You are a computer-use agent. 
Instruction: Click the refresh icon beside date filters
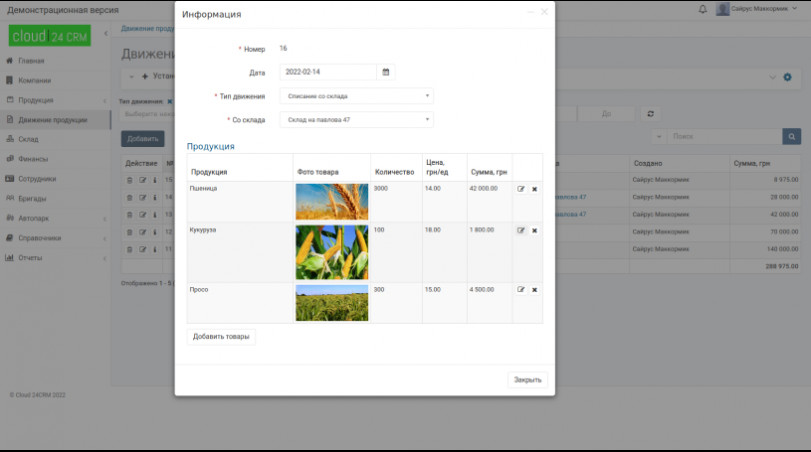(x=651, y=114)
